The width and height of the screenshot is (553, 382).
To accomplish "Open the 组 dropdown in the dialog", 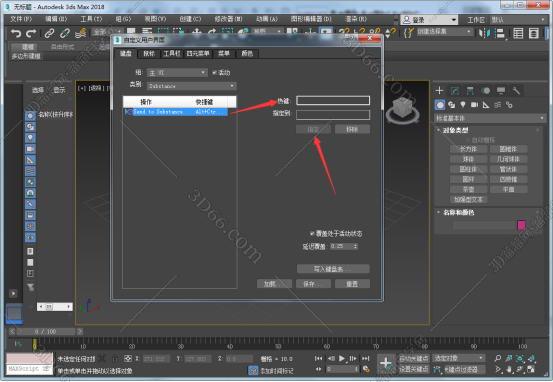I will [x=177, y=73].
